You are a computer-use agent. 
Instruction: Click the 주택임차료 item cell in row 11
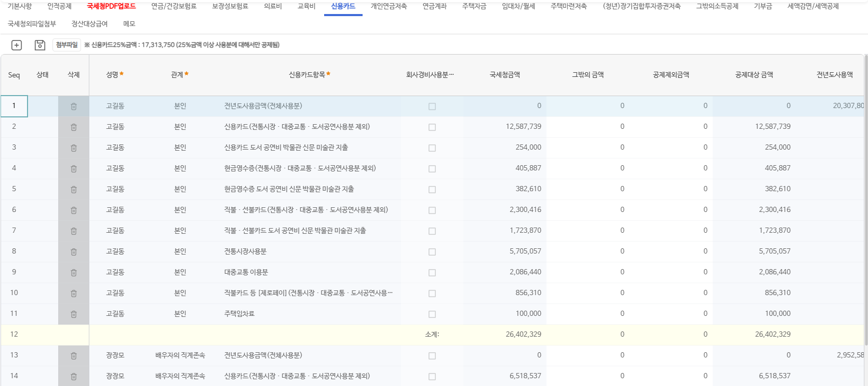click(x=310, y=314)
